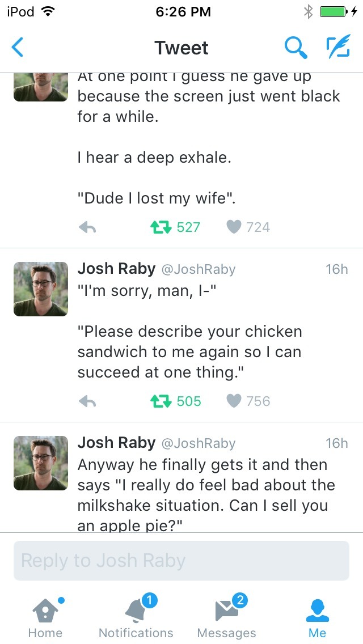Select the Me profile tab
Viewport: 363px width, 644px height.
[x=318, y=618]
